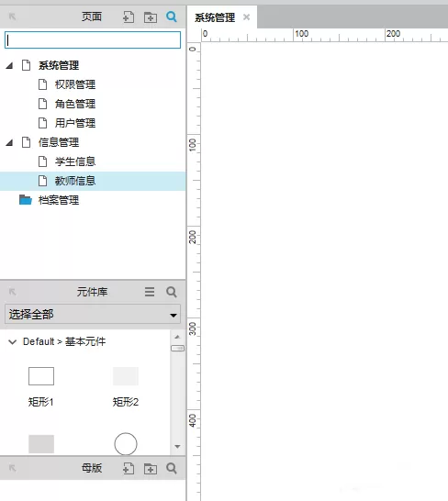Click the search icon in 元件库 panel

coord(172,292)
